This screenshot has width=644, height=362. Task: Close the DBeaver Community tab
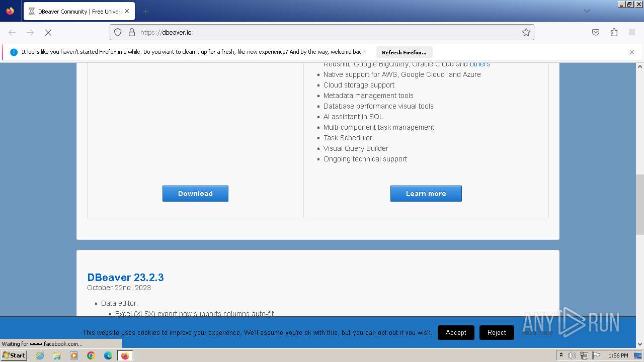[127, 11]
